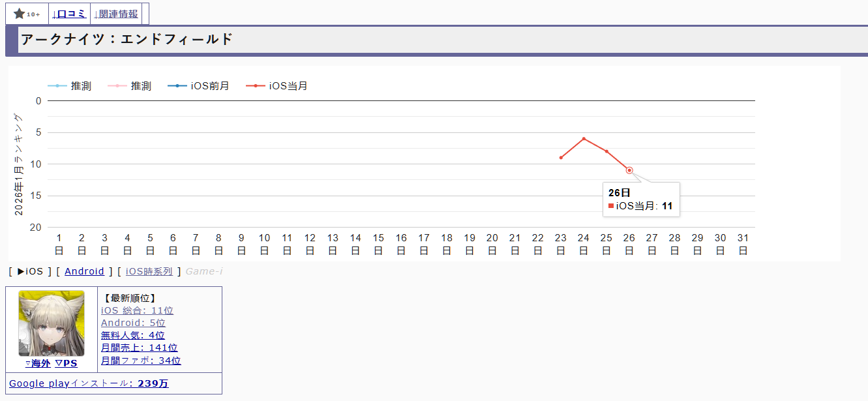868x401 pixels.
Task: Open iOS 総合: 11位 ranking link
Action: tap(137, 311)
